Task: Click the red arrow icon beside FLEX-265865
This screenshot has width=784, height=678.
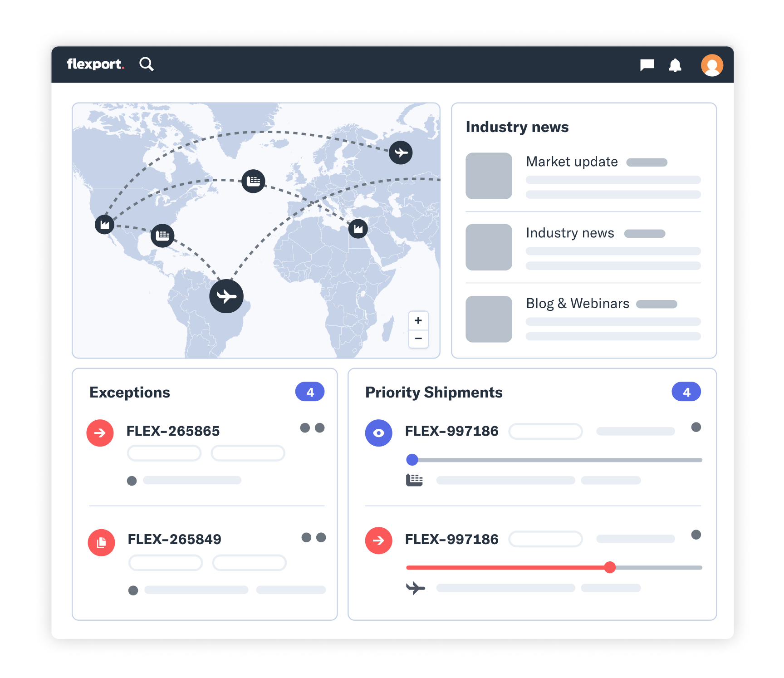Action: pyautogui.click(x=100, y=432)
